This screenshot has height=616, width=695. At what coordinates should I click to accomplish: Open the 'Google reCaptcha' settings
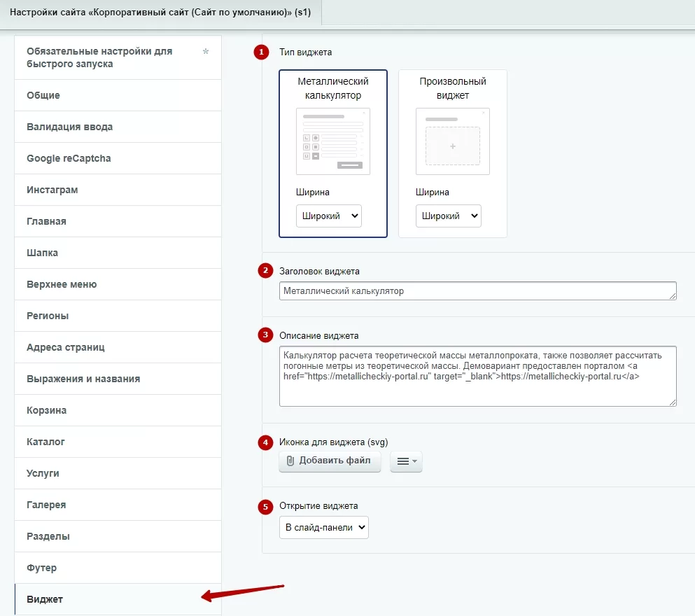(118, 158)
